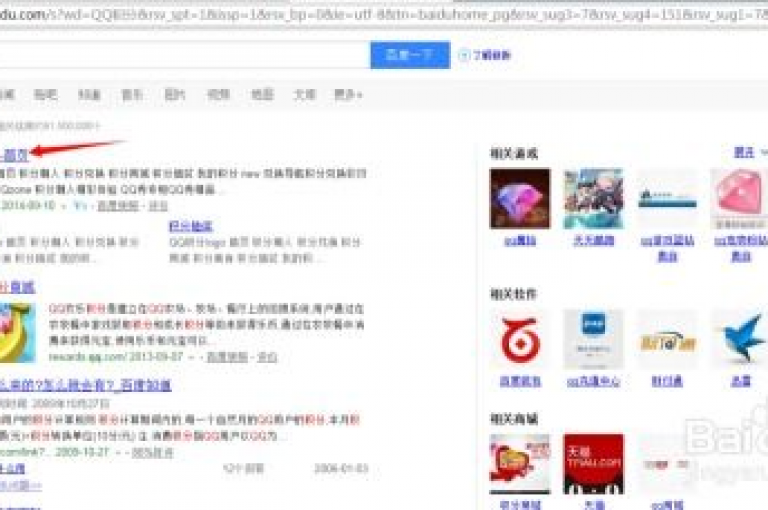Image resolution: width=768 pixels, height=510 pixels.
Task: Switch to the 视频 search tab
Action: click(x=218, y=95)
